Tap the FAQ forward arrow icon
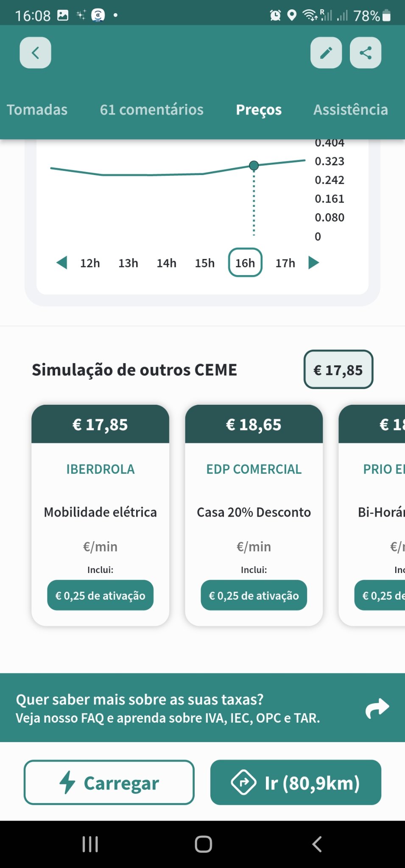This screenshot has height=868, width=405. tap(377, 708)
